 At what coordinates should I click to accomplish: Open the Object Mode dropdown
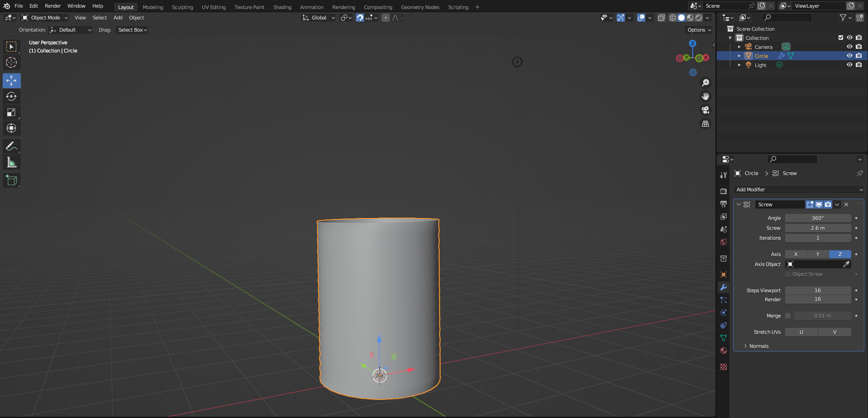(45, 18)
